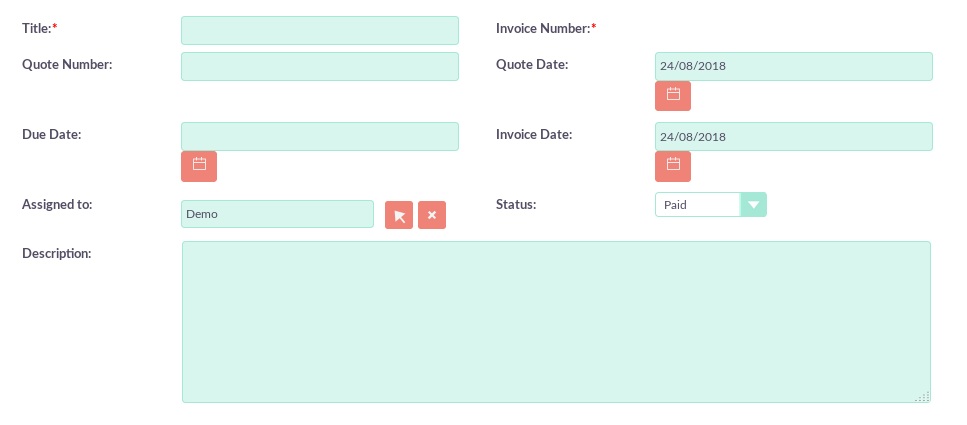Focus the Quote Number text box
This screenshot has width=967, height=425.
click(320, 66)
